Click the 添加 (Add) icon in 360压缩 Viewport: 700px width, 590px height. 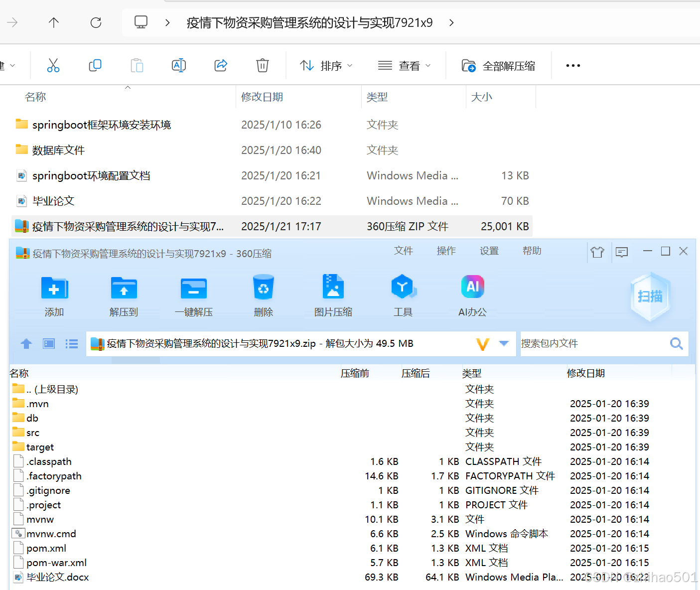pos(54,288)
